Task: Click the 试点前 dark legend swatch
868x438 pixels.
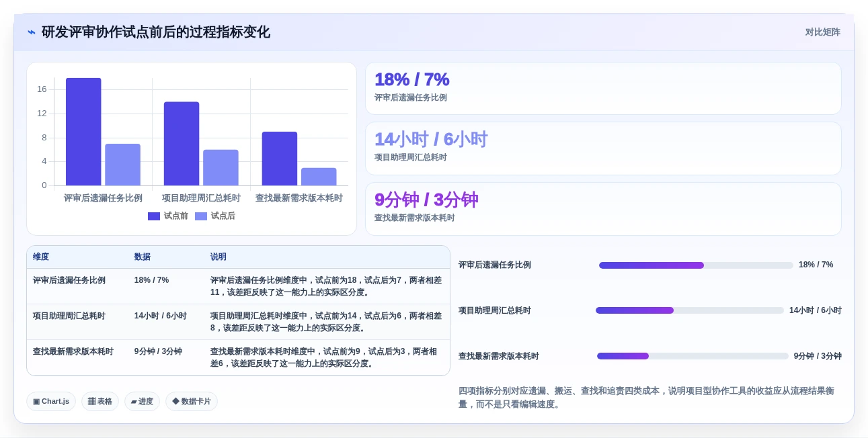Action: (x=154, y=216)
